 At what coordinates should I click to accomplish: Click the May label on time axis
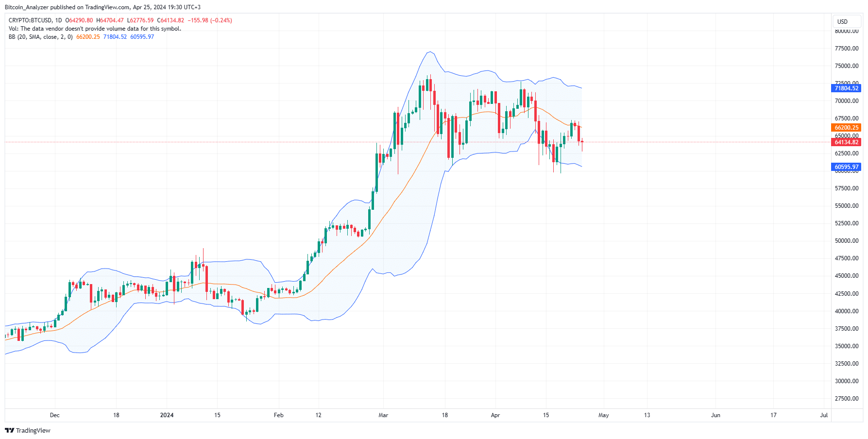pos(604,415)
